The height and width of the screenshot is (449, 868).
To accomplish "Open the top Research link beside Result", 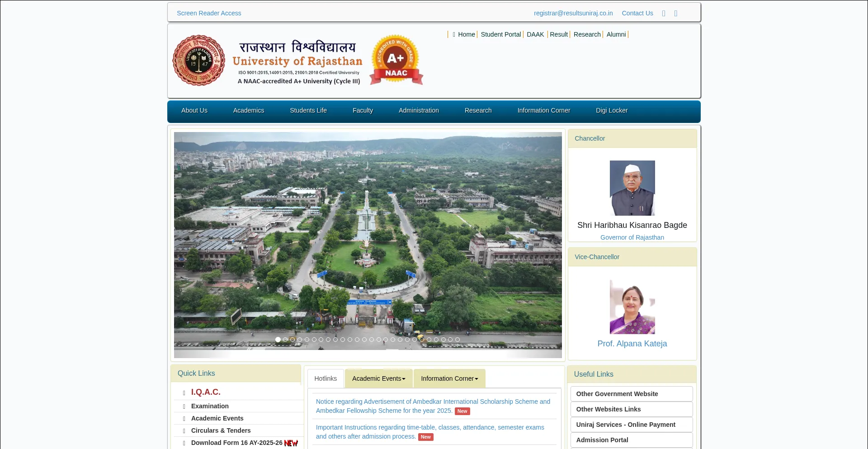I will coord(587,34).
